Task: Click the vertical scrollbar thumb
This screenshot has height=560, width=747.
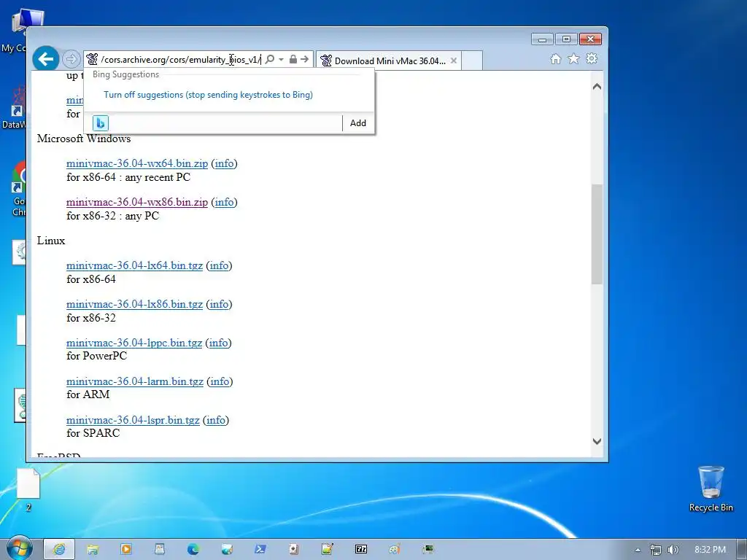Action: point(597,234)
